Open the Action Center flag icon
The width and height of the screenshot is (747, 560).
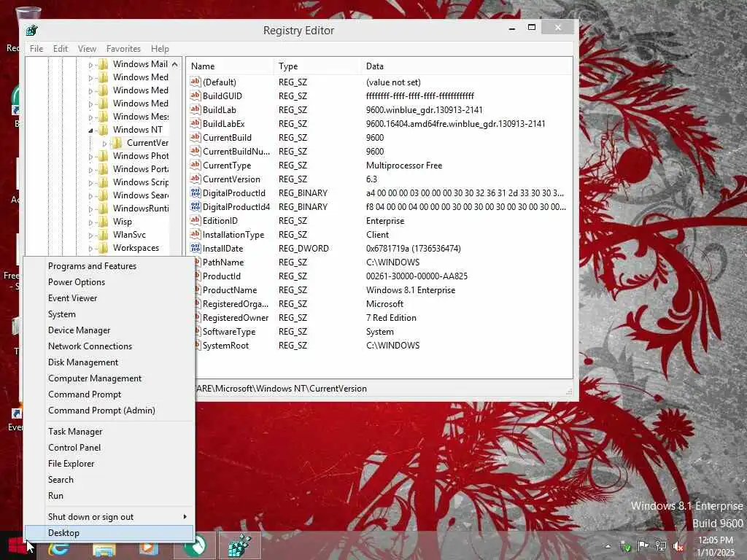pyautogui.click(x=643, y=545)
